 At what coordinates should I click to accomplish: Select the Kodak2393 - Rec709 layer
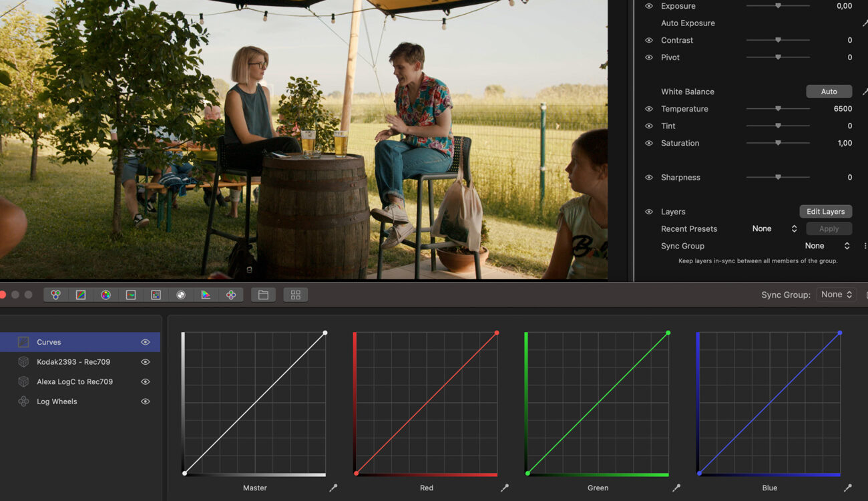[x=80, y=362]
